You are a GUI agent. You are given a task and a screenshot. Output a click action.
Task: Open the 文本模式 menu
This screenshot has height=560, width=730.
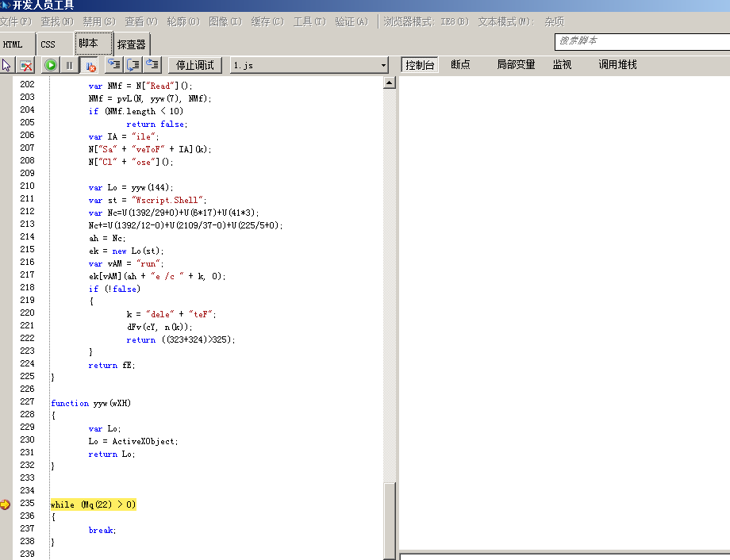506,22
